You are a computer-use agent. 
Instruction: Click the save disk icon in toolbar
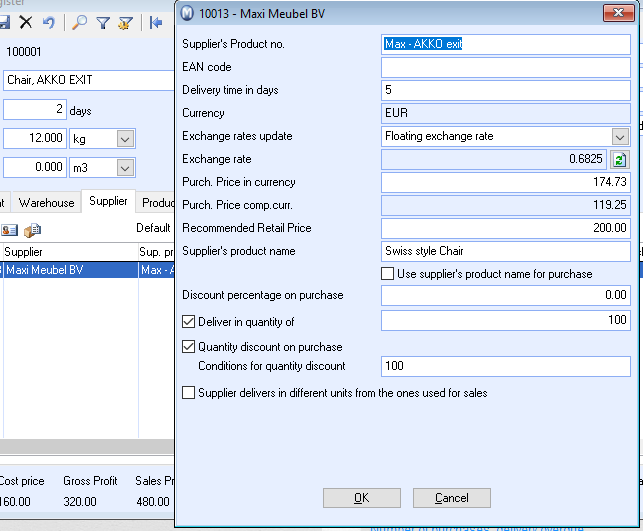point(5,22)
